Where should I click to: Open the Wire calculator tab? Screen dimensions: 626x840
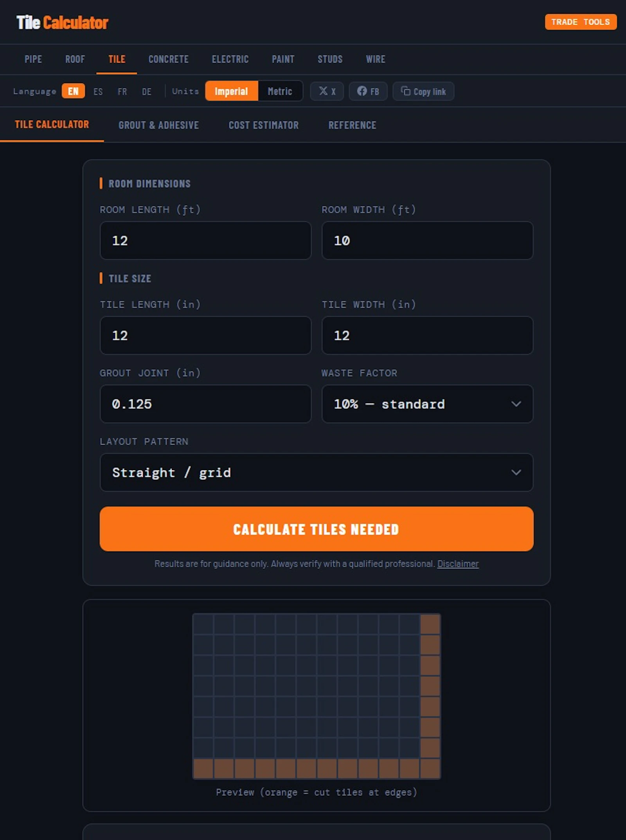[x=376, y=59]
